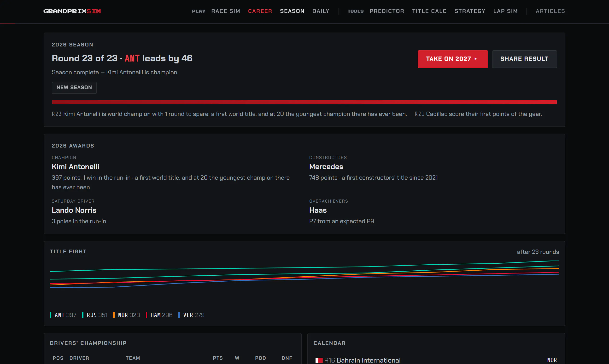Go to the Articles page
The width and height of the screenshot is (609, 364).
tap(550, 11)
